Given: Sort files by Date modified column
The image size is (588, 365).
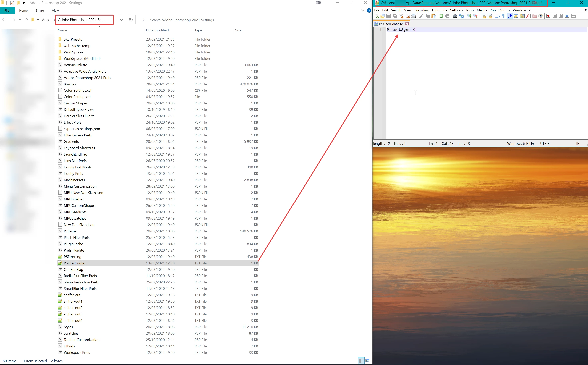Looking at the screenshot, I should 157,30.
